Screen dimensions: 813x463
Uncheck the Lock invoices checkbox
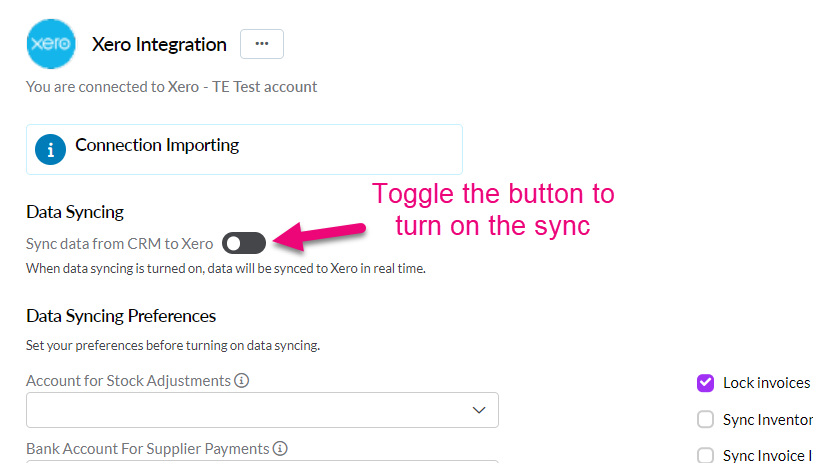[x=705, y=383]
